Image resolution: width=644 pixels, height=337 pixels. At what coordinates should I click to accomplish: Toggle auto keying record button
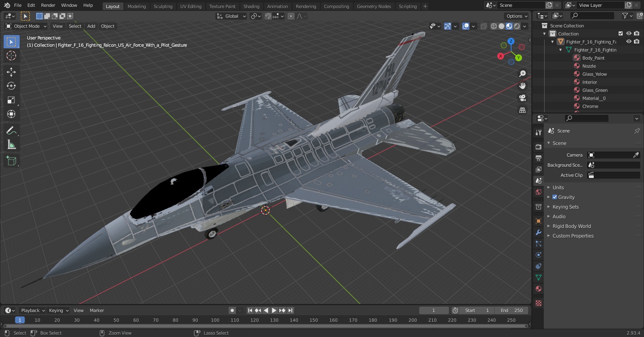(x=232, y=310)
